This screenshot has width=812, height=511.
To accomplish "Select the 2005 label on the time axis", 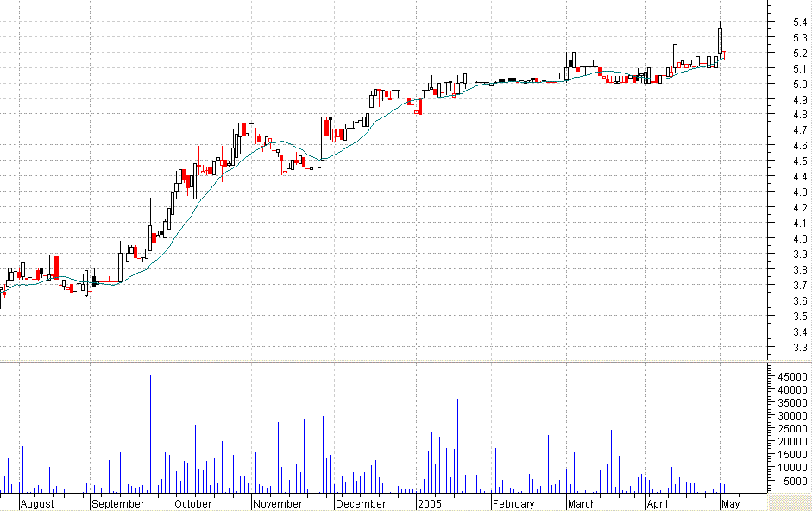I will 431,503.
